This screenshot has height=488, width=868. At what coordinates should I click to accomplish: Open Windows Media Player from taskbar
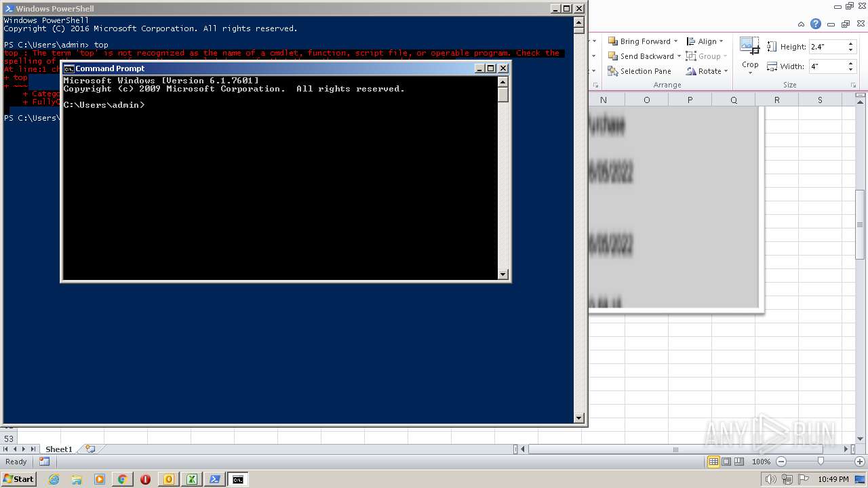click(100, 479)
